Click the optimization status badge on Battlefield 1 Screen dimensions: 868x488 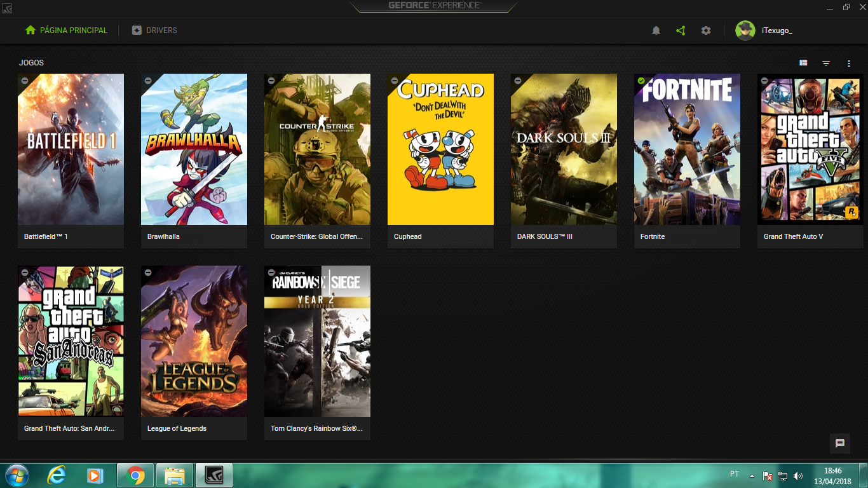[x=24, y=81]
